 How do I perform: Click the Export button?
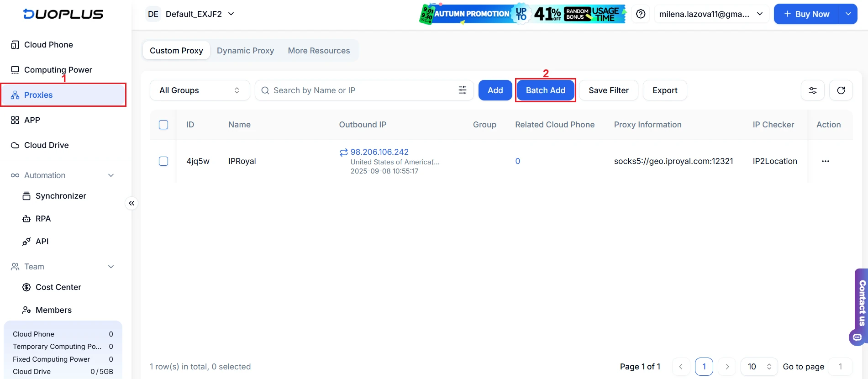(x=664, y=90)
